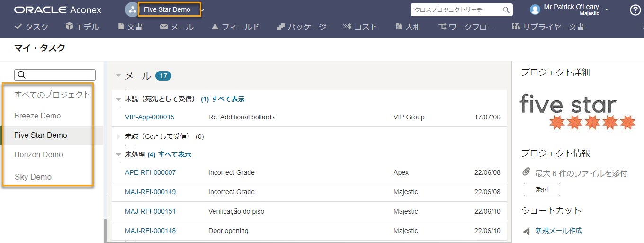This screenshot has width=644, height=243.
Task: Select Horizon Demo project in sidebar
Action: [x=38, y=154]
